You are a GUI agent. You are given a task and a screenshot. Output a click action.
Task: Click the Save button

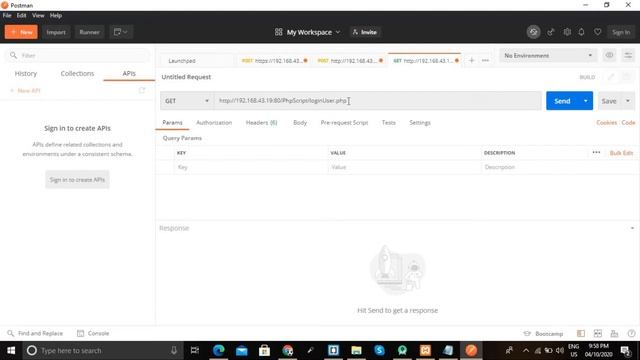[609, 101]
